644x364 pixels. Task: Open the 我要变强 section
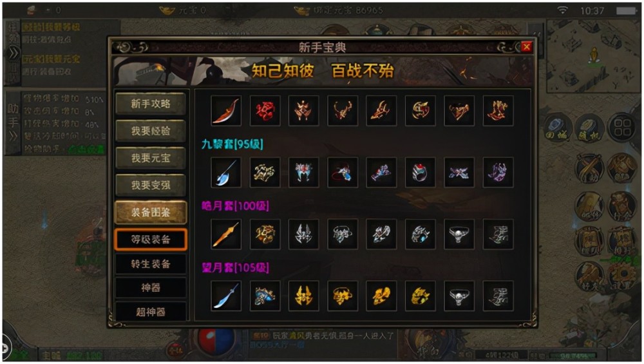coord(151,185)
